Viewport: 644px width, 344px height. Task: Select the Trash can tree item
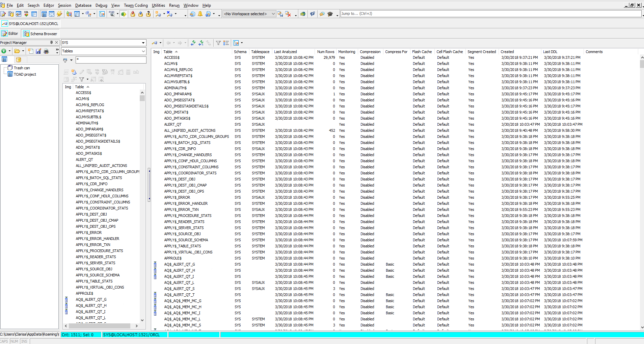(22, 68)
